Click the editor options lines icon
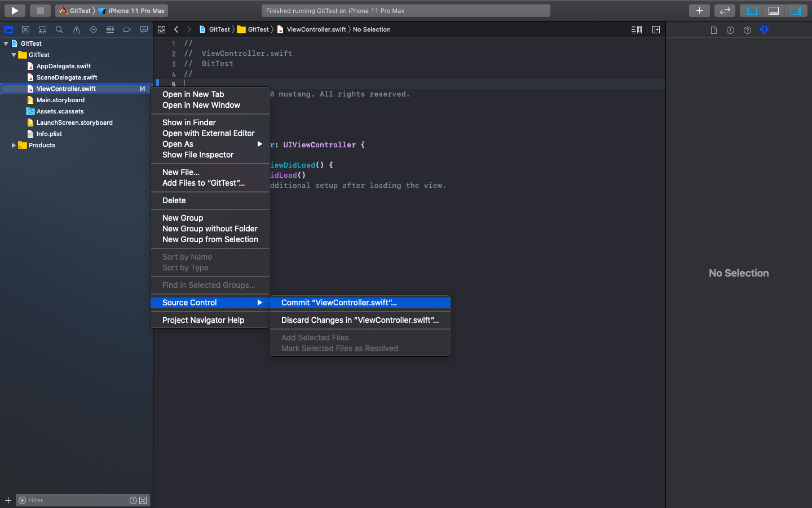 (637, 29)
